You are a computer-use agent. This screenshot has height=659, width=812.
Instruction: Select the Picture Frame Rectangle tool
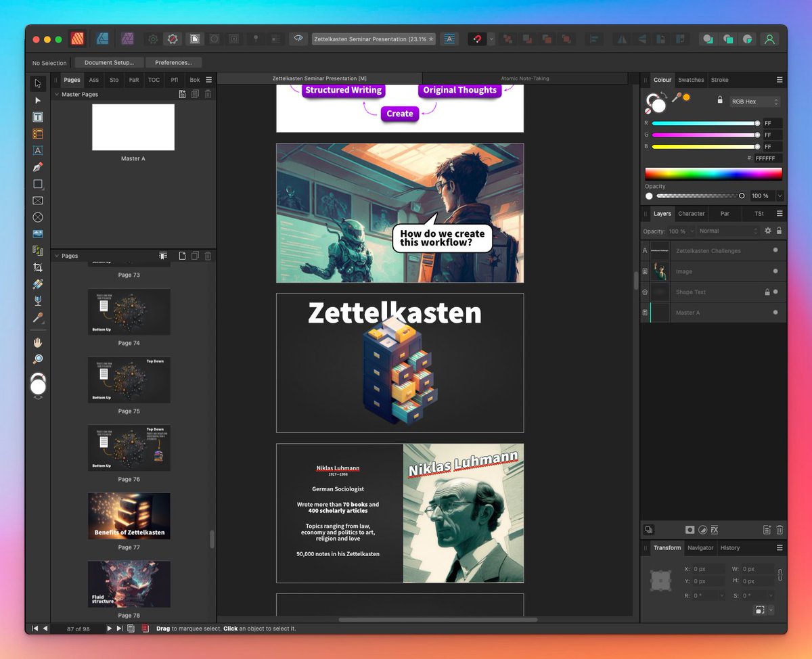tap(38, 201)
